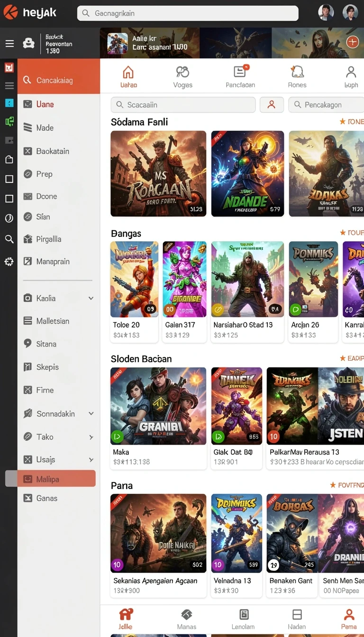Switch to the Pancfacan tab
This screenshot has width=364, height=637.
click(240, 77)
